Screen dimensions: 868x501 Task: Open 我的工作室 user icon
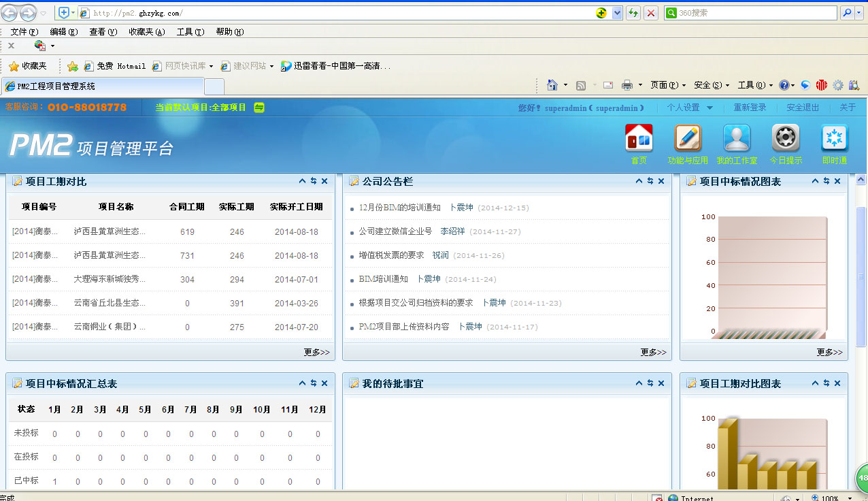pos(737,138)
